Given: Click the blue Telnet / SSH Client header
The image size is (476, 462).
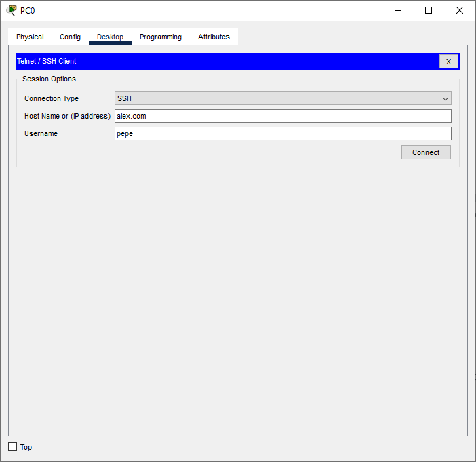Looking at the screenshot, I should 224,62.
